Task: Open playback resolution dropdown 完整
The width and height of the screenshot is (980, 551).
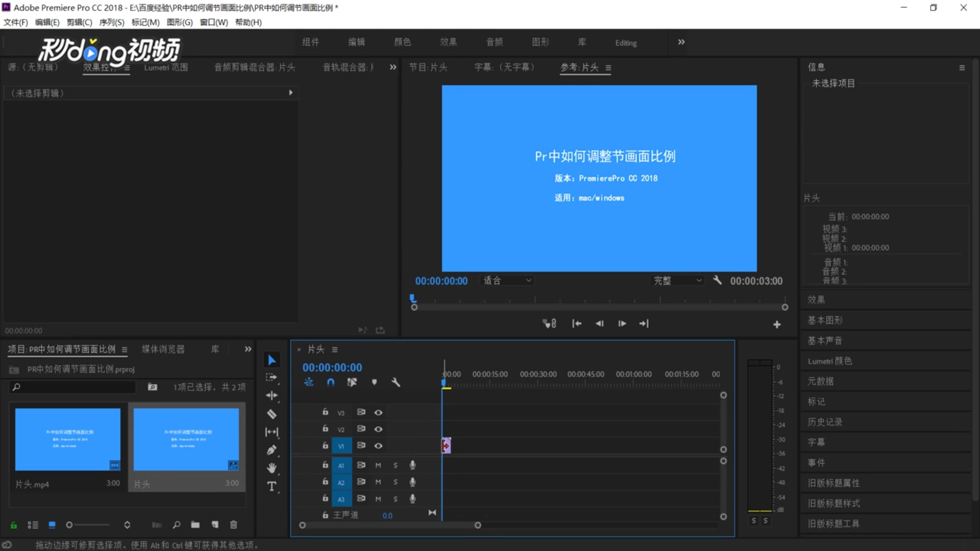Action: coord(678,280)
